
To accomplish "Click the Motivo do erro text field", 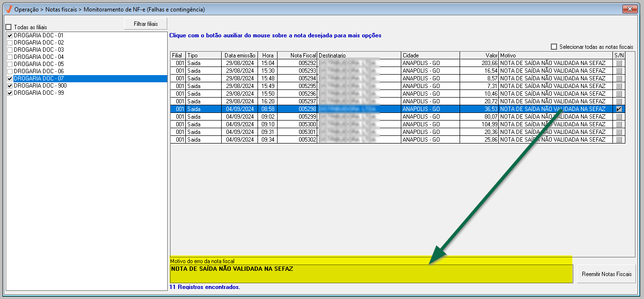I will pos(371,274).
